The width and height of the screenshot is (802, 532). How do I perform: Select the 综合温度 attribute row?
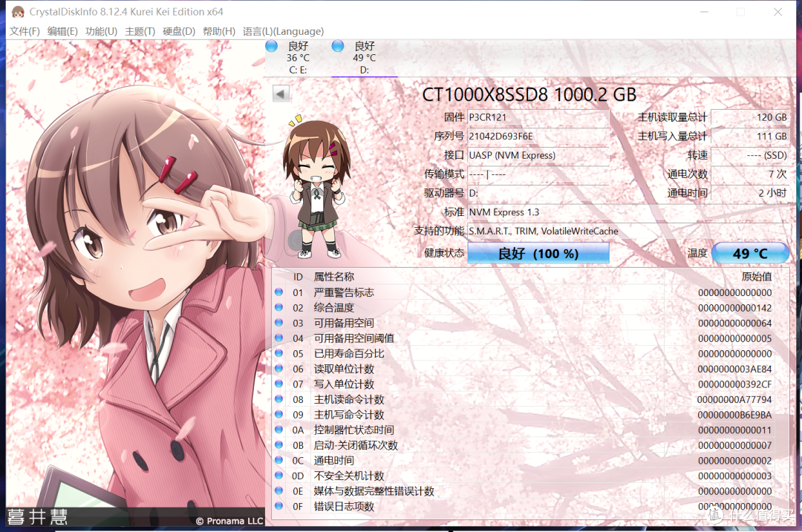[524, 308]
